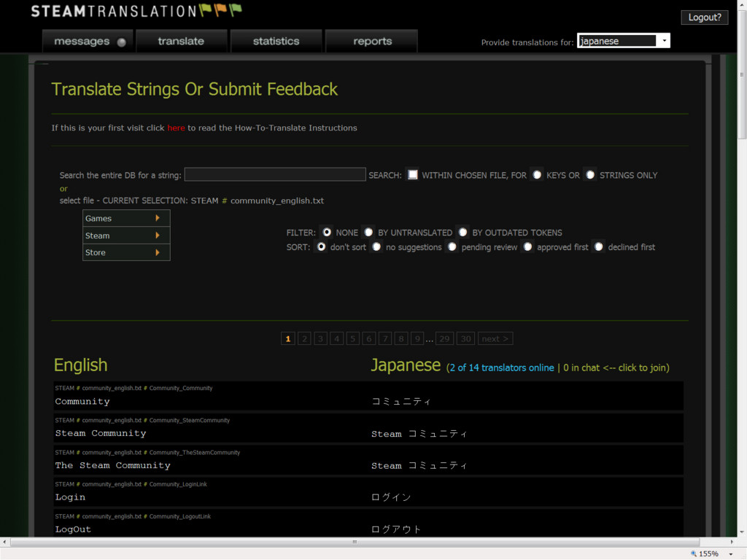Sort by approved first

click(527, 246)
